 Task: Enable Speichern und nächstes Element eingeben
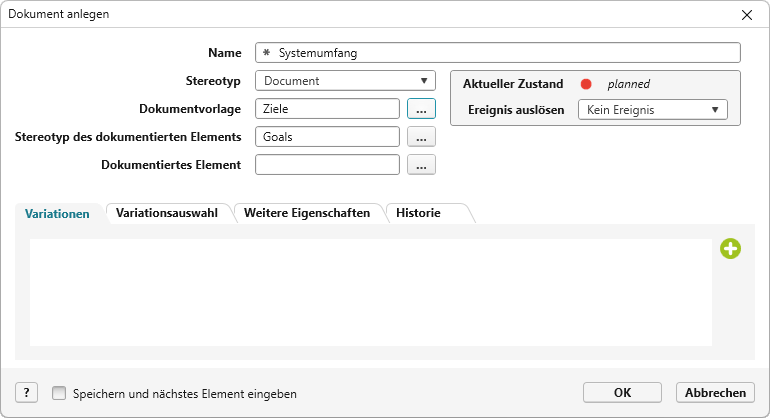coord(59,394)
